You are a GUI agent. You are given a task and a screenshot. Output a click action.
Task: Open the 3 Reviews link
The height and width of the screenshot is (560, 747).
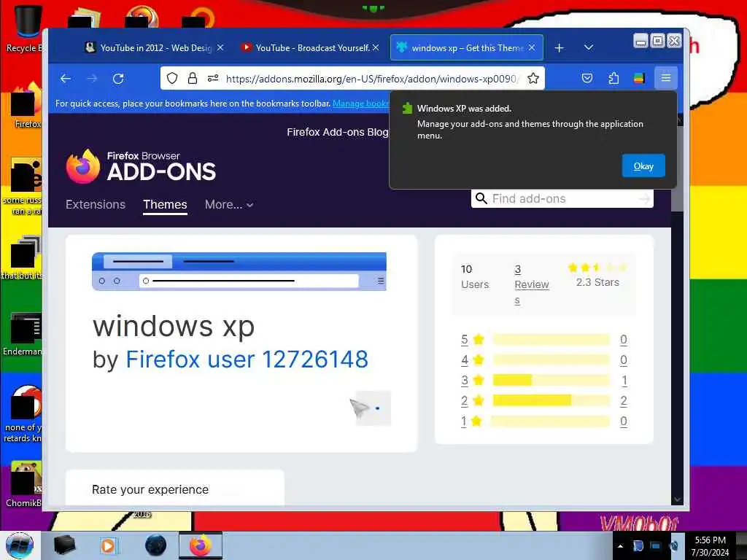click(x=532, y=284)
